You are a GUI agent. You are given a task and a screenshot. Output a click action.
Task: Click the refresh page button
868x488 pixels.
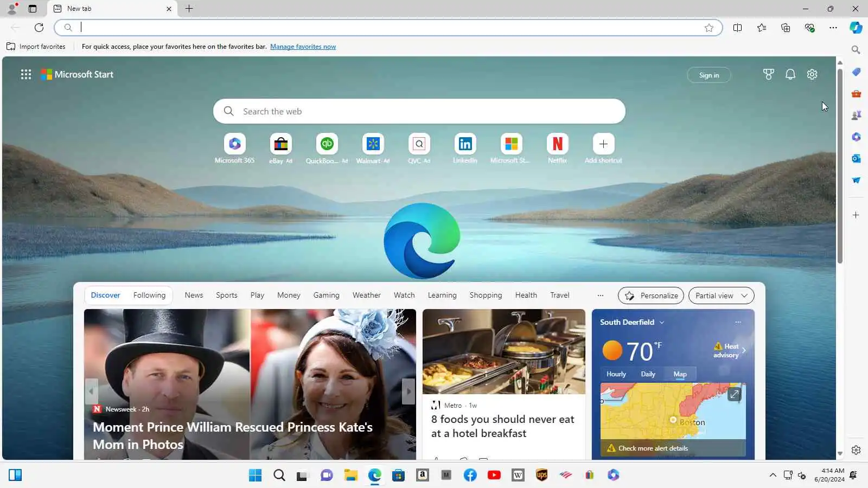click(x=39, y=28)
